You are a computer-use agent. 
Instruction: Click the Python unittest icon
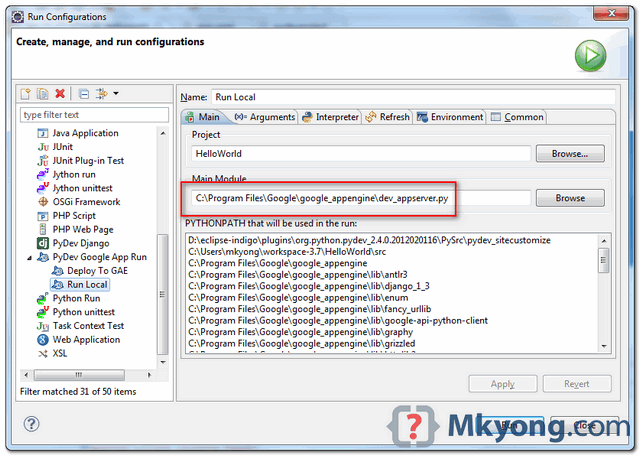42,312
